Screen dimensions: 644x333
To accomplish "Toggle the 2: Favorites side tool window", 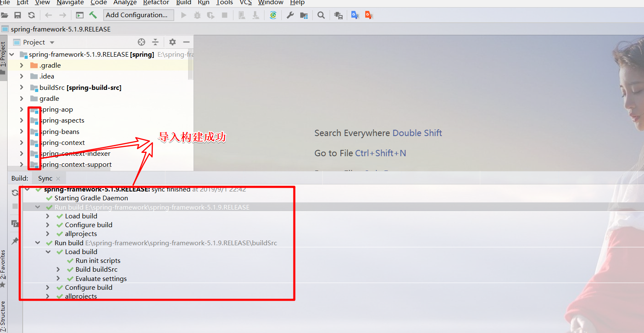I will point(3,268).
